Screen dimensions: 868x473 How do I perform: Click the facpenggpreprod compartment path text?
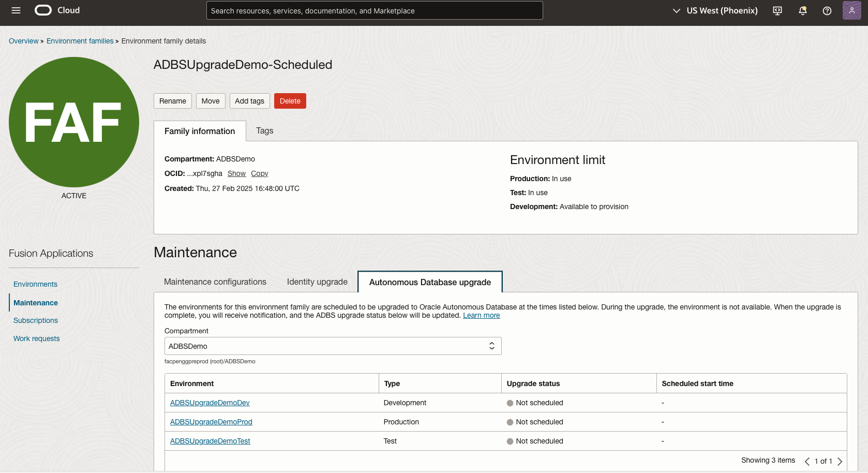coord(210,361)
